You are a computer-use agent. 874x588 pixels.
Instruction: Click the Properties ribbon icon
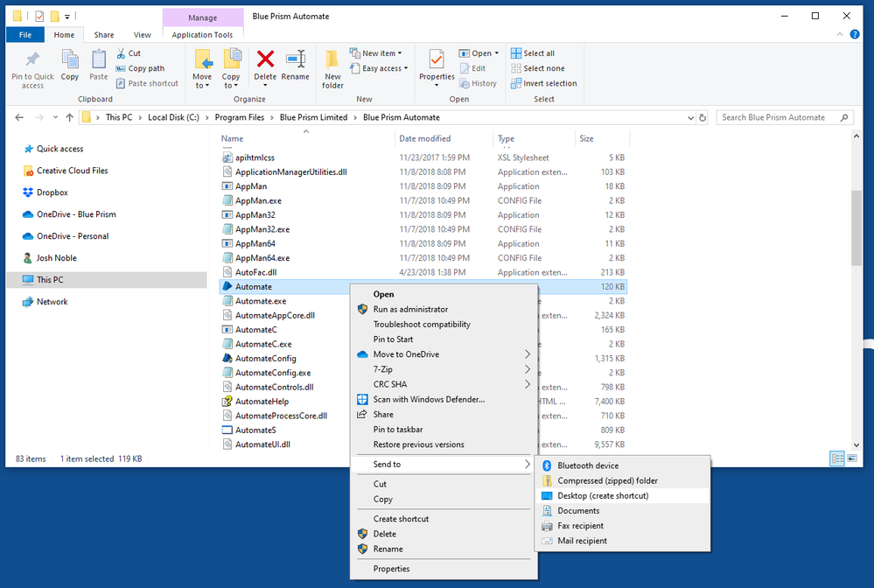437,59
